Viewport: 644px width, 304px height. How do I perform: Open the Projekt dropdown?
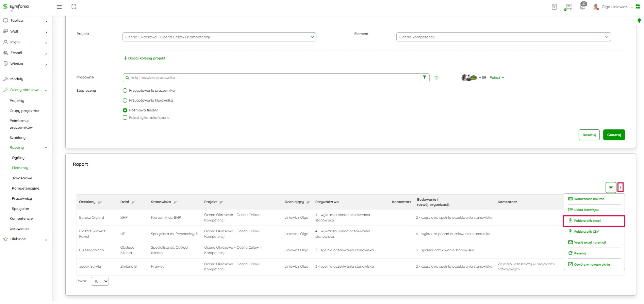(x=219, y=37)
